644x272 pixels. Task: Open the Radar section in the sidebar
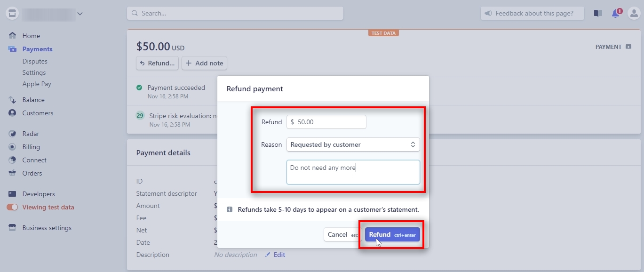[30, 134]
